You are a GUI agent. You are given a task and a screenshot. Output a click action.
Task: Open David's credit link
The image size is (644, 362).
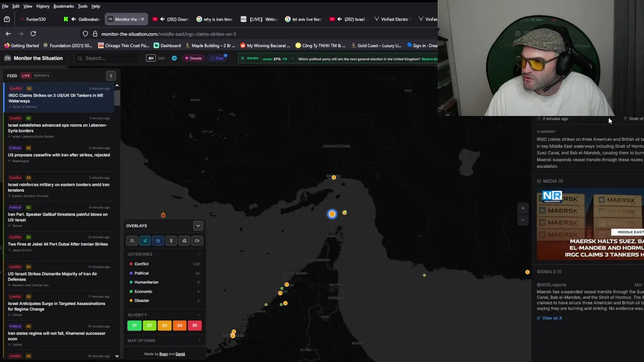click(x=180, y=354)
